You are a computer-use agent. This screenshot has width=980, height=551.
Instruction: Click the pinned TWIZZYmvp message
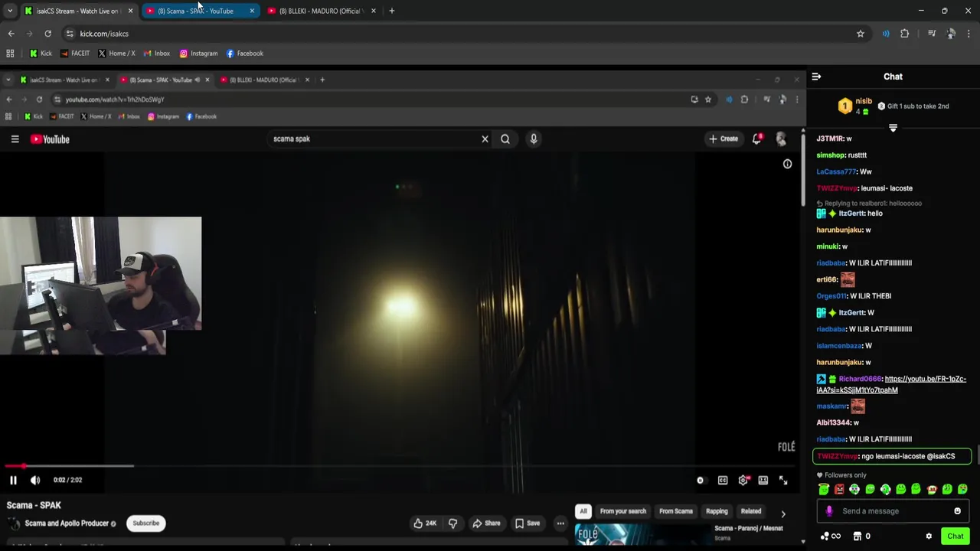click(892, 456)
